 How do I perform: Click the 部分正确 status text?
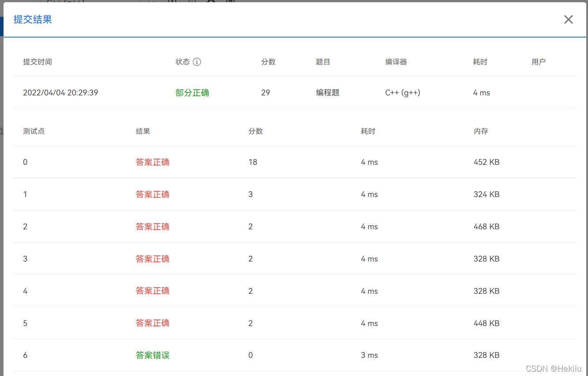[x=192, y=93]
